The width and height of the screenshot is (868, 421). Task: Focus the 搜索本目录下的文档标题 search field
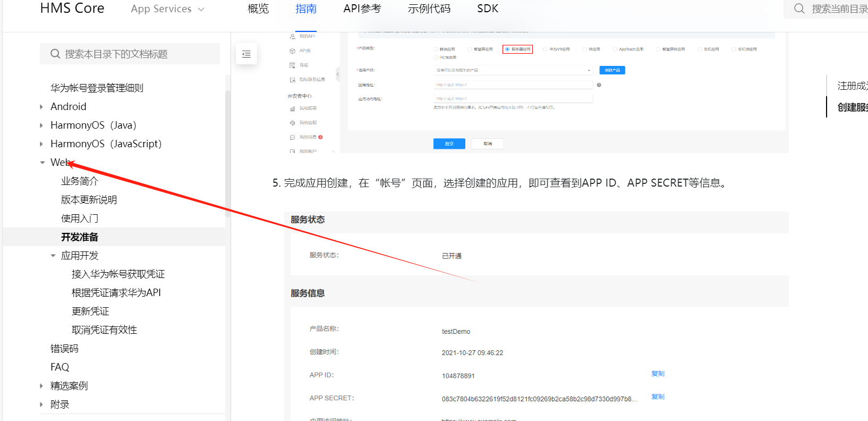point(130,54)
